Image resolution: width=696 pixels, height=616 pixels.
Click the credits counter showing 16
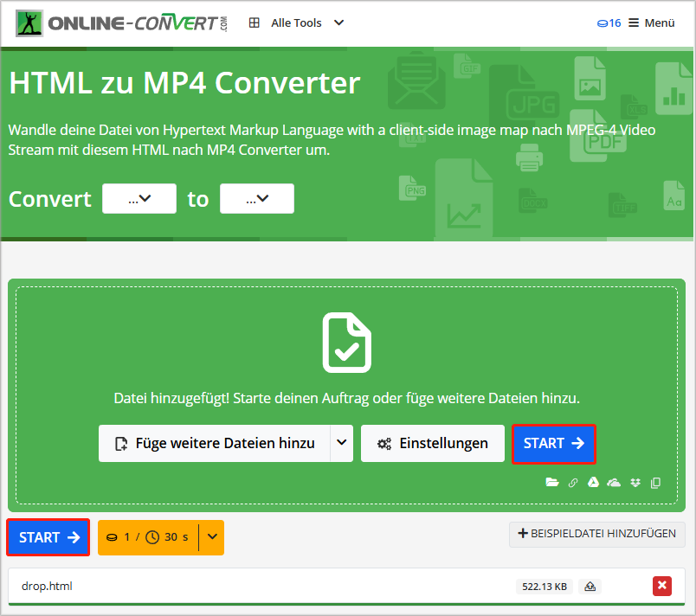pos(609,23)
